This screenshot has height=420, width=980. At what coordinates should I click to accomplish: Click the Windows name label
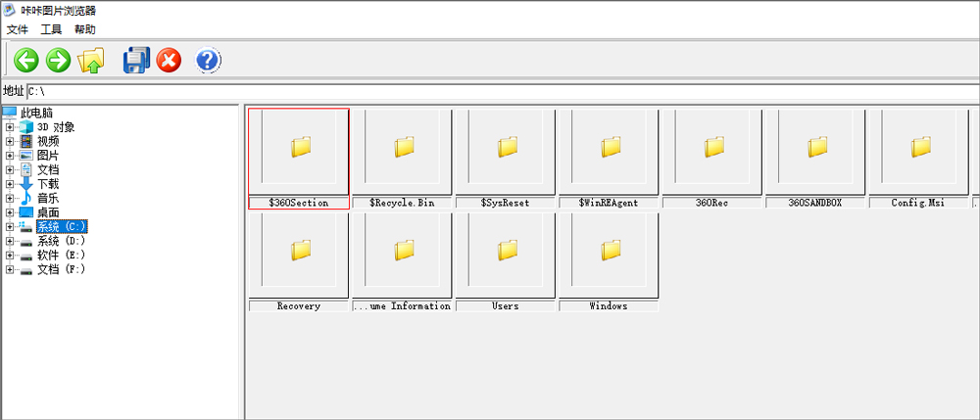pyautogui.click(x=609, y=306)
